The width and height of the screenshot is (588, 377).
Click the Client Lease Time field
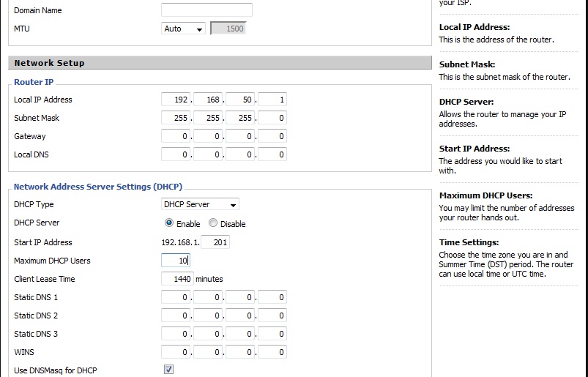pos(177,279)
